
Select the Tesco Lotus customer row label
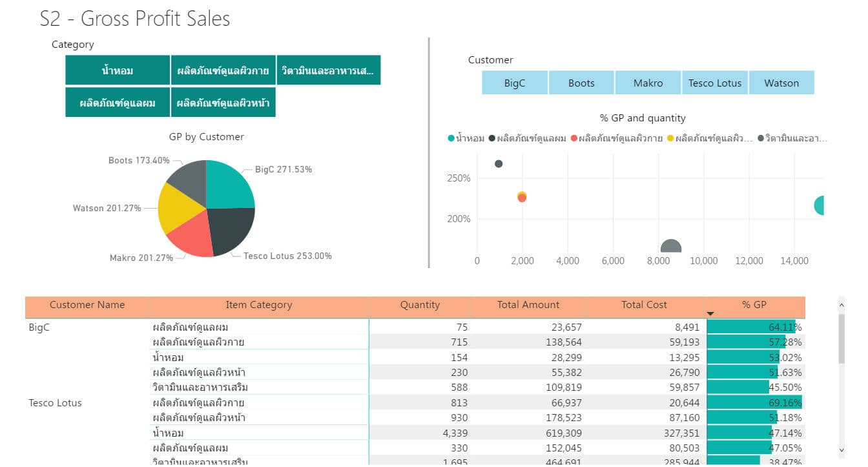point(55,403)
